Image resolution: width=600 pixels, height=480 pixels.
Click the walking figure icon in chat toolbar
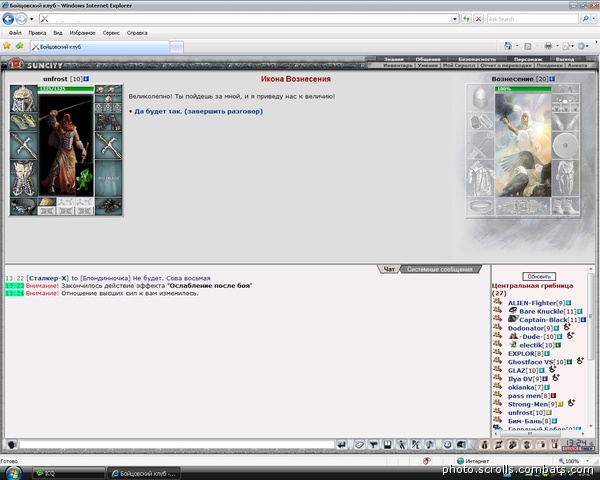401,444
